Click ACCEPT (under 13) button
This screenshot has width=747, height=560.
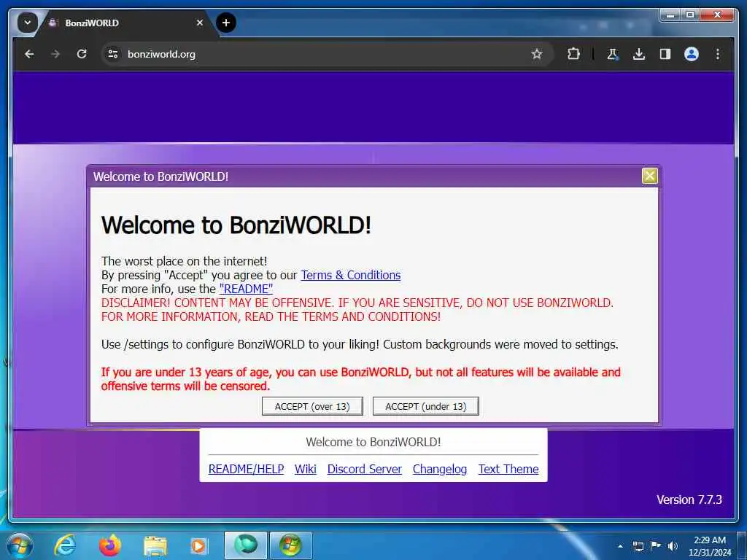425,406
